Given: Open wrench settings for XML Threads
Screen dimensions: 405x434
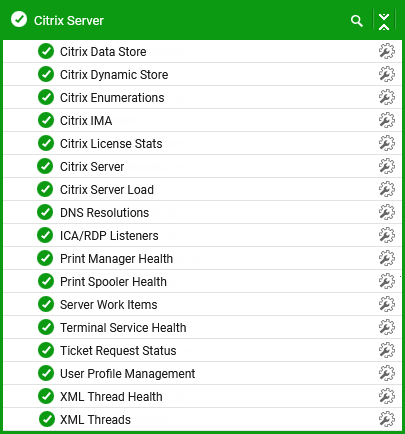Looking at the screenshot, I should coord(387,419).
